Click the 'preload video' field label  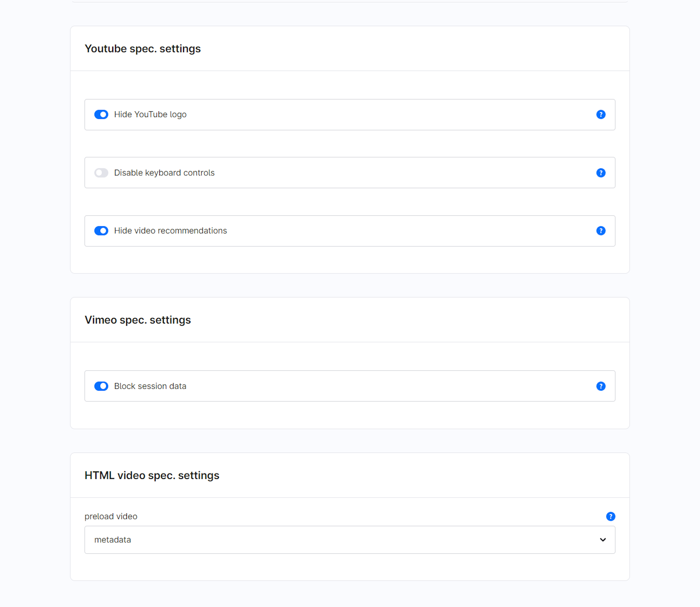coord(111,517)
